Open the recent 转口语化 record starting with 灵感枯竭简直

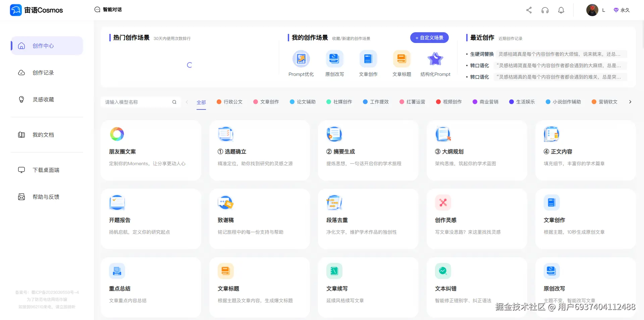547,65
